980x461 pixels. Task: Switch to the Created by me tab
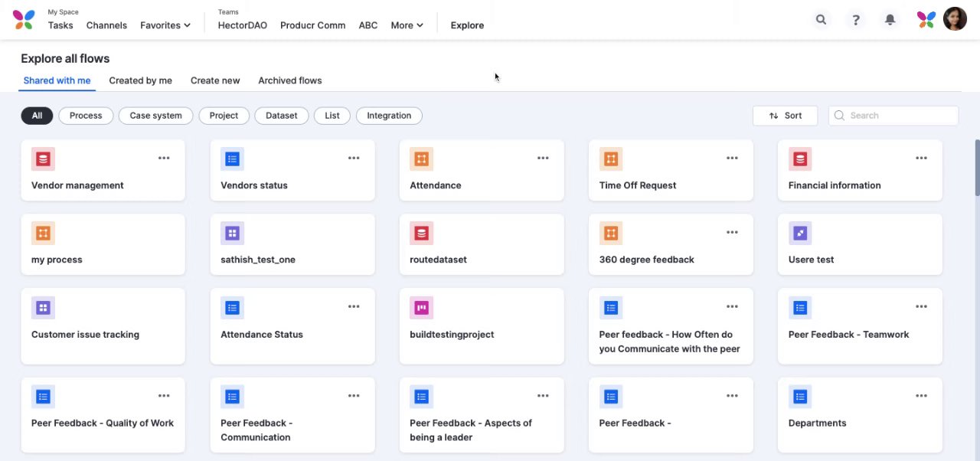click(x=140, y=80)
